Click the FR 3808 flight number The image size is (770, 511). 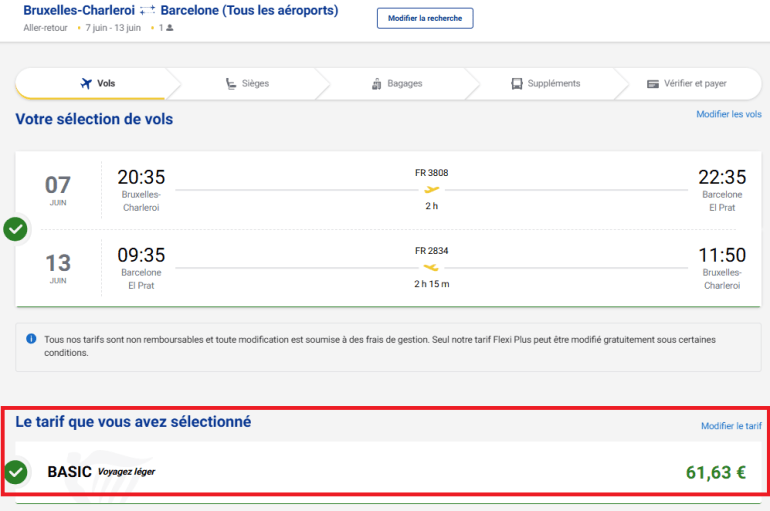[431, 173]
